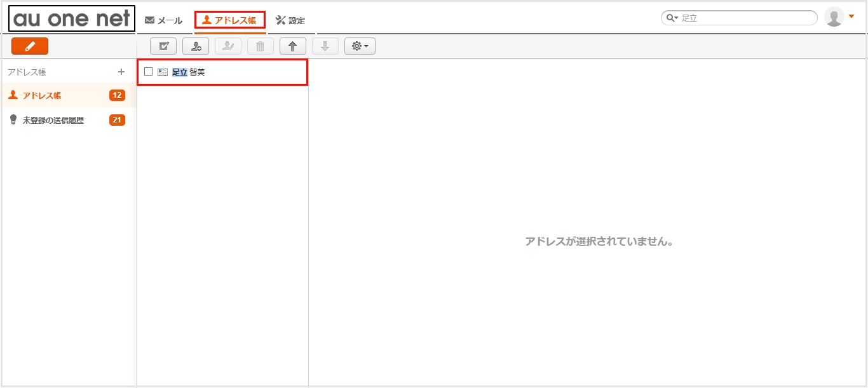Click the add new contact icon
The height and width of the screenshot is (388, 868).
[x=196, y=46]
